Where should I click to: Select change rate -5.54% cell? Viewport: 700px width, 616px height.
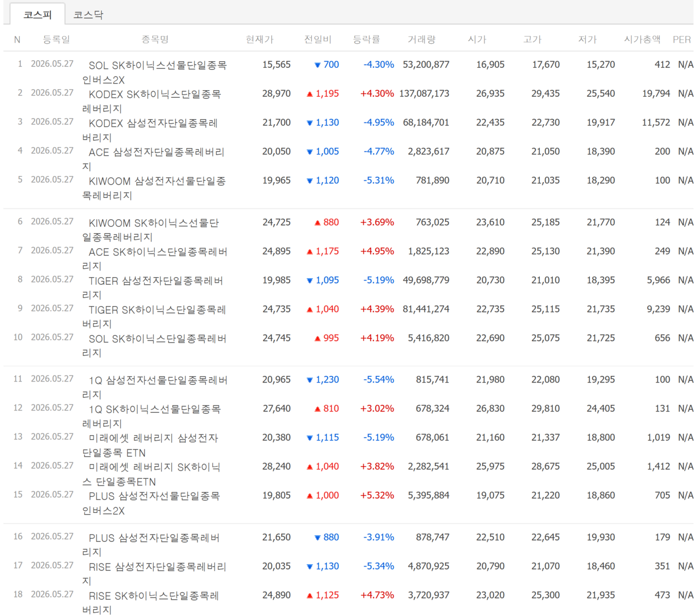[379, 380]
